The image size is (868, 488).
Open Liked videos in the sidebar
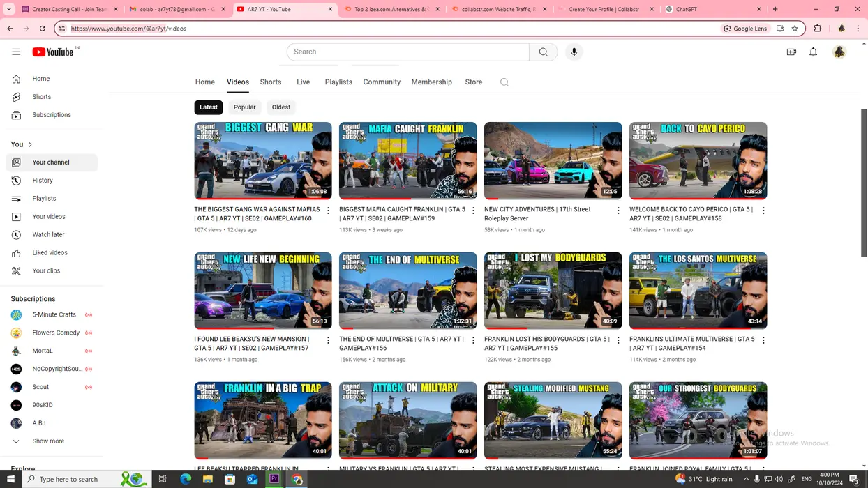[52, 253]
